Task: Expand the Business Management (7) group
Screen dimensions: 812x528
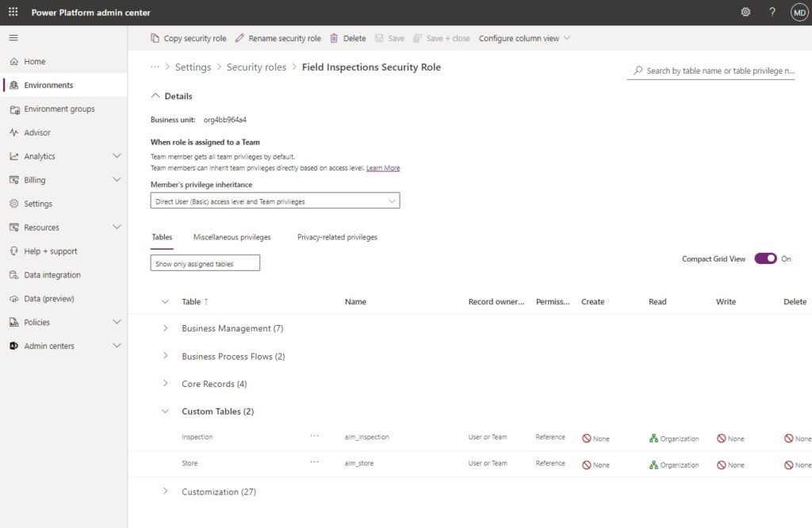Action: 165,328
